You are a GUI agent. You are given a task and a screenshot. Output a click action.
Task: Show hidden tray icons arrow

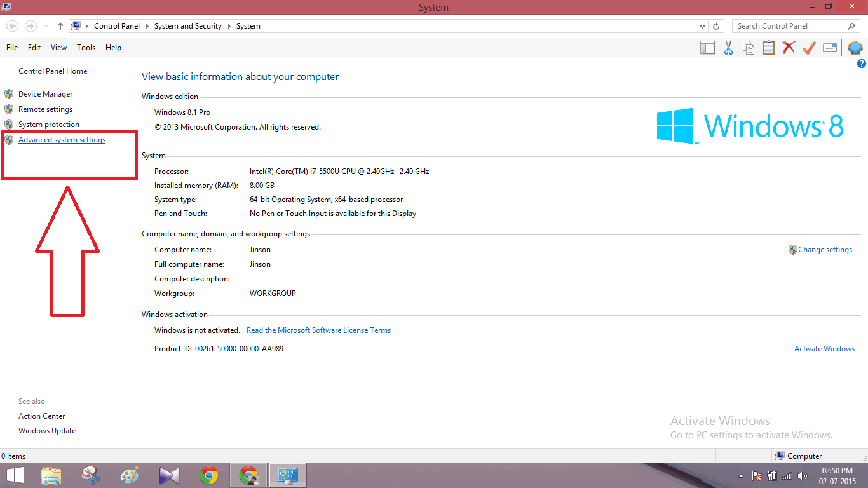741,475
